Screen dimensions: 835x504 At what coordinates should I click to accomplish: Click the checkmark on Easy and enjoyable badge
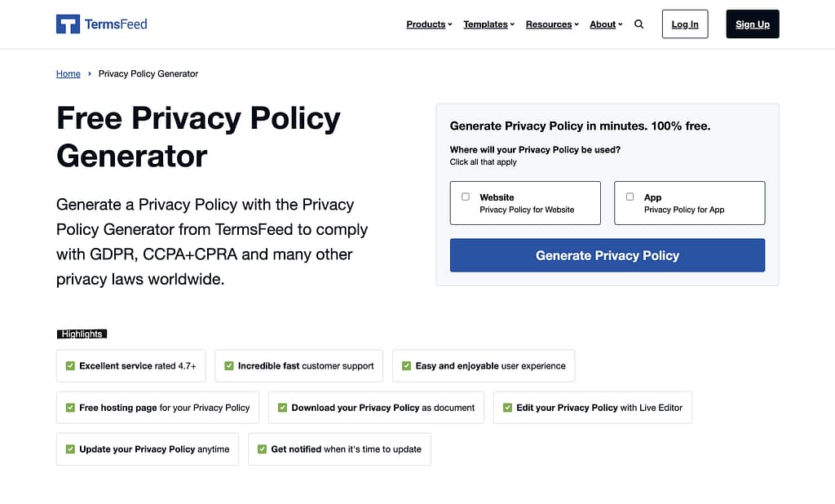click(x=406, y=365)
